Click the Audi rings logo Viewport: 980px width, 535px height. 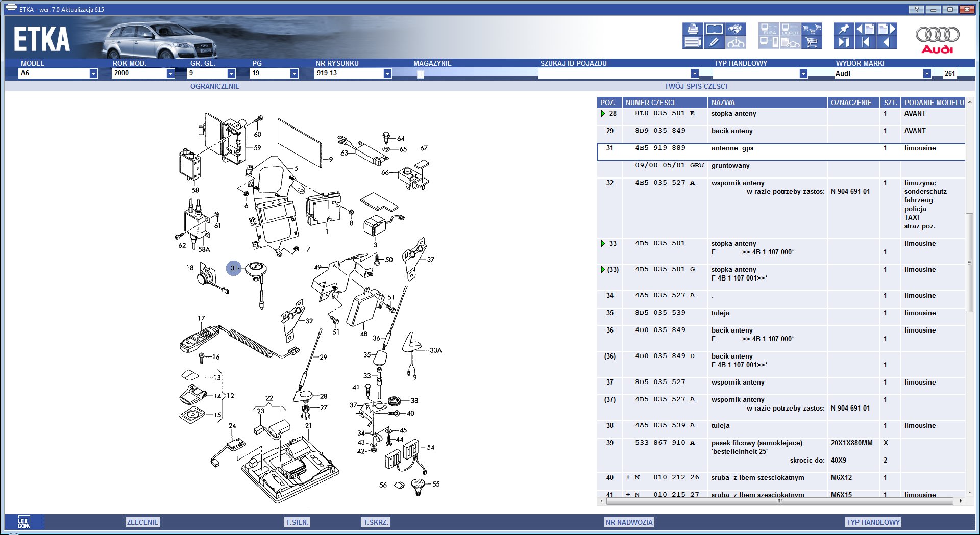click(x=937, y=39)
